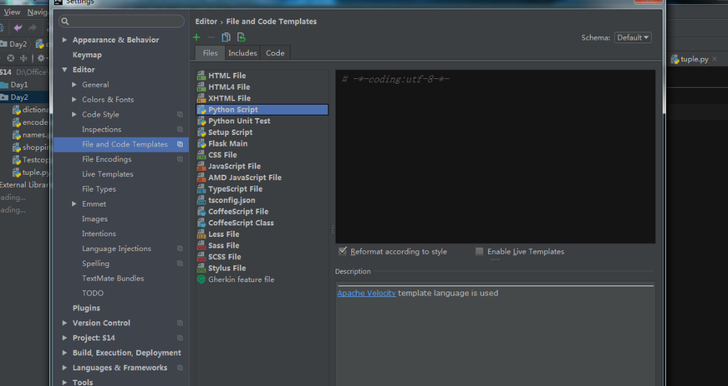This screenshot has width=728, height=386.
Task: Toggle Reformat according to style checkbox
Action: 343,251
